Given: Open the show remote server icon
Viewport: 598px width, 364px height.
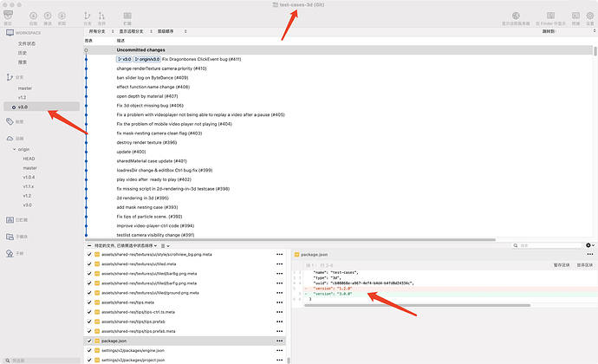Looking at the screenshot, I should [x=516, y=16].
